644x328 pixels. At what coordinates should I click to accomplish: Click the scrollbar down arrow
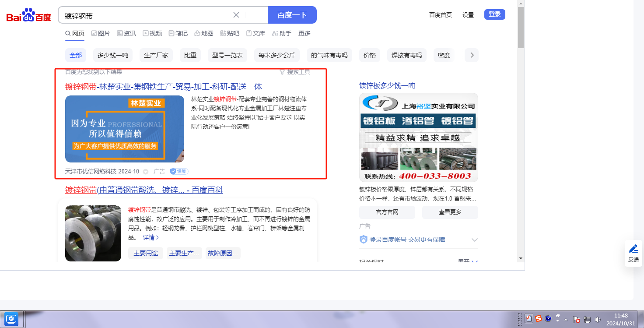pos(521,258)
